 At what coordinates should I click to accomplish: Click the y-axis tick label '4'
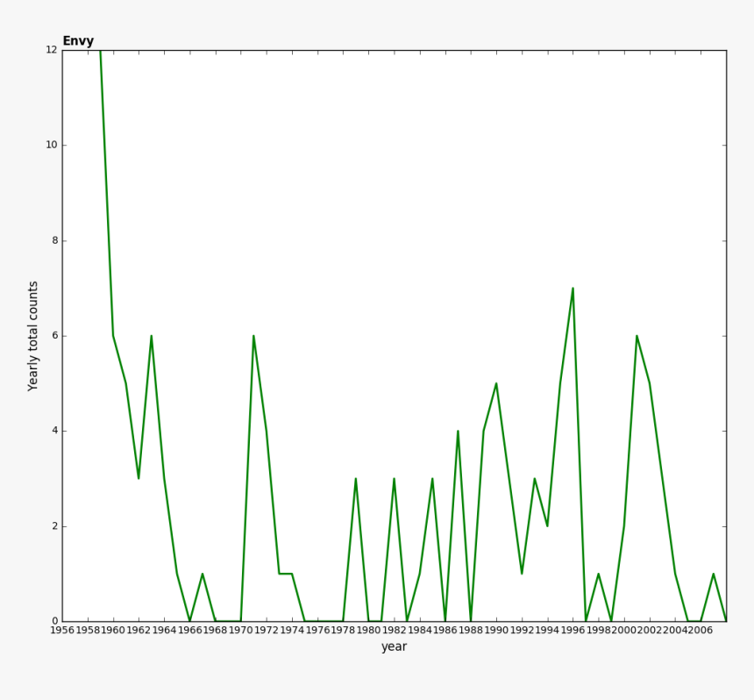coord(55,431)
